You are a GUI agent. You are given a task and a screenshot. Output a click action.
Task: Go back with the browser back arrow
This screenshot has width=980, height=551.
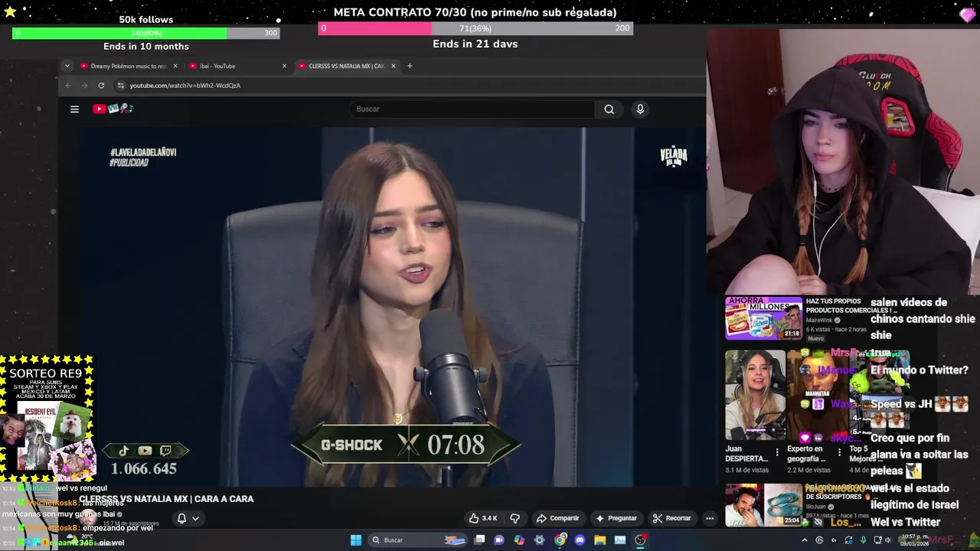click(68, 86)
